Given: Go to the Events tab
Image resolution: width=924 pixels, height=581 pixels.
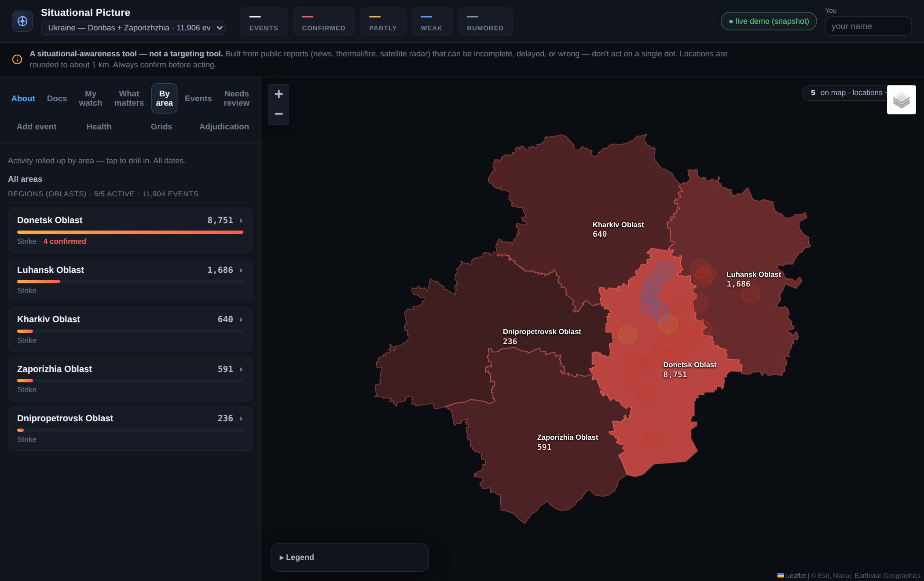Looking at the screenshot, I should [x=198, y=99].
